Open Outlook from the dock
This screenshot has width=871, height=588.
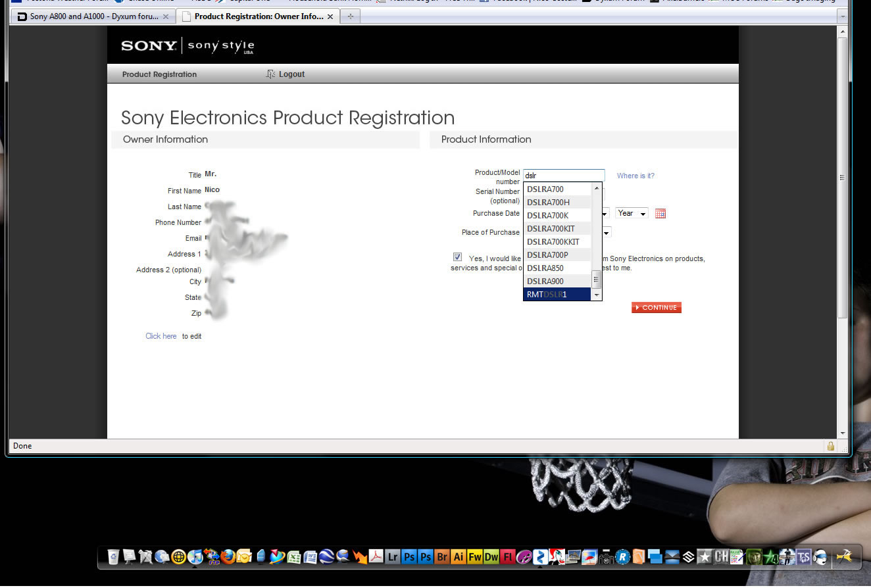click(x=243, y=557)
